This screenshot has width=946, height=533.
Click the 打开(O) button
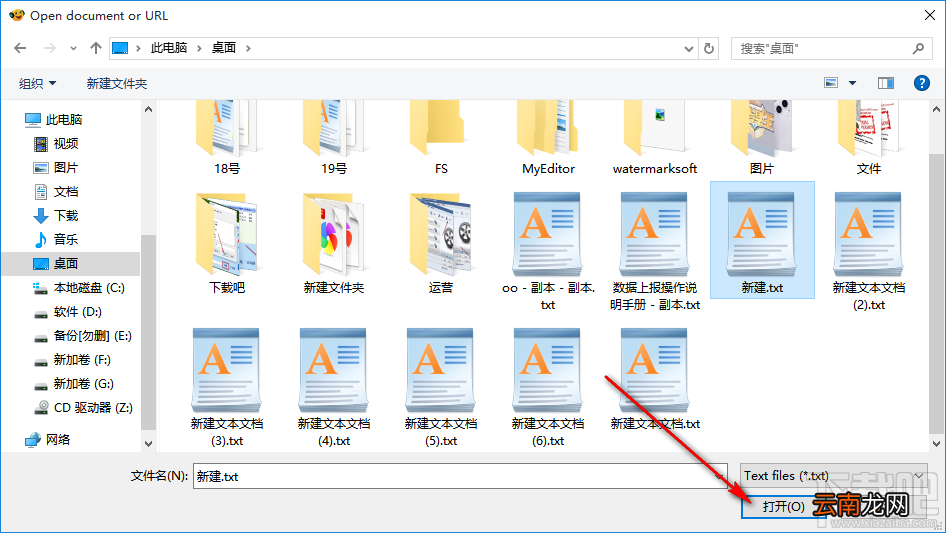click(783, 506)
